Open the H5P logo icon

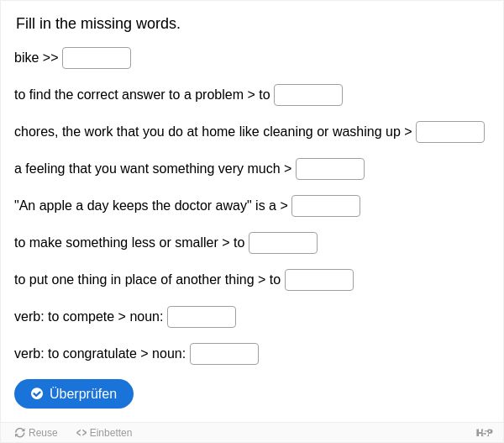point(484,433)
